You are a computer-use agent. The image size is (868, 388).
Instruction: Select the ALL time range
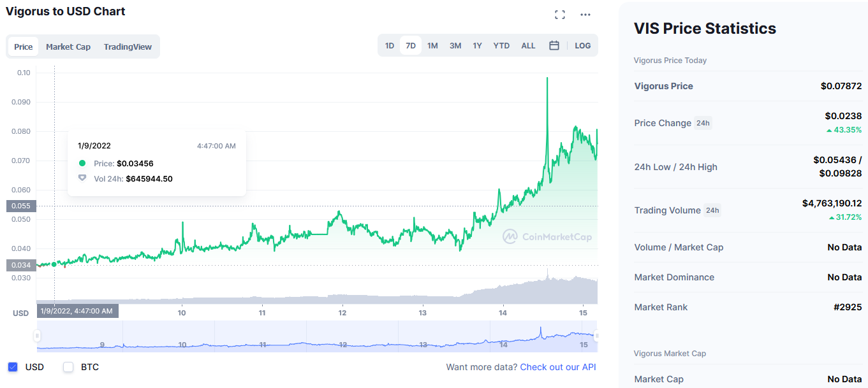point(528,46)
